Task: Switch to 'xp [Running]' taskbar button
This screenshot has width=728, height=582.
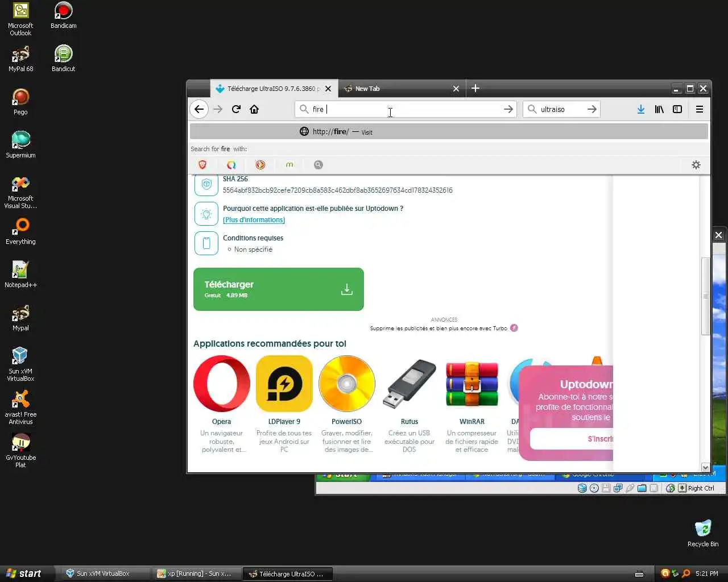Action: (x=196, y=573)
